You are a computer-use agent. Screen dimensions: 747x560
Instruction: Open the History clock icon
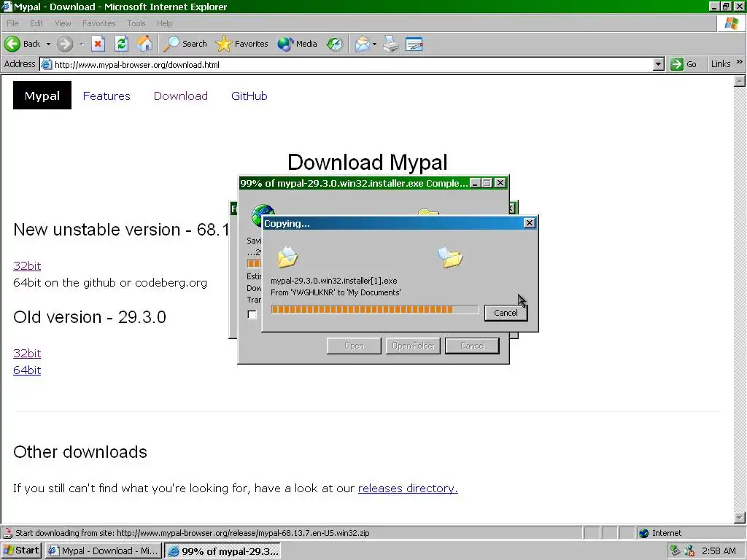pos(334,44)
